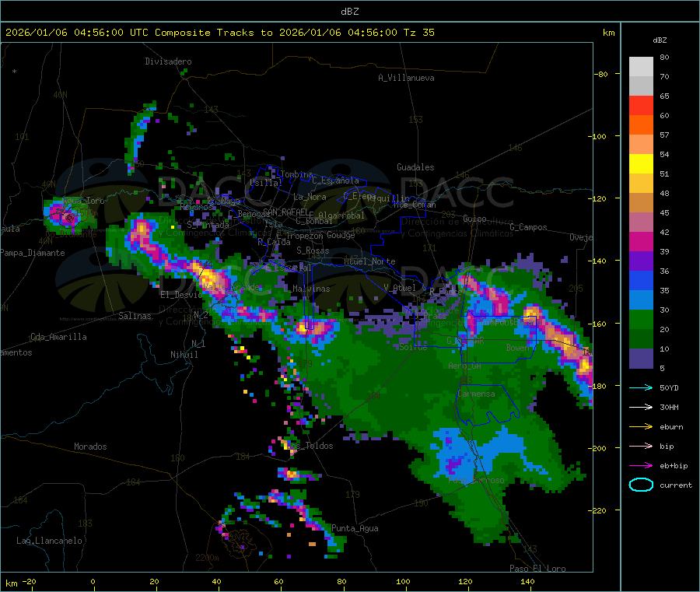Click the Pampa_Diamante label
This screenshot has height=592, width=700.
tap(33, 253)
